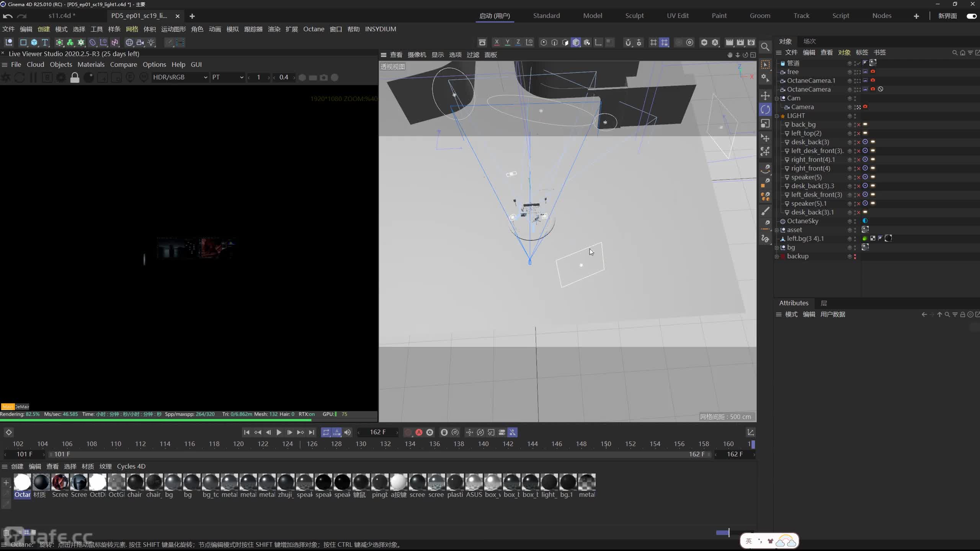Restart the Live Viewer render (circular arrow)
Viewport: 980px width, 551px height.
pos(20,78)
